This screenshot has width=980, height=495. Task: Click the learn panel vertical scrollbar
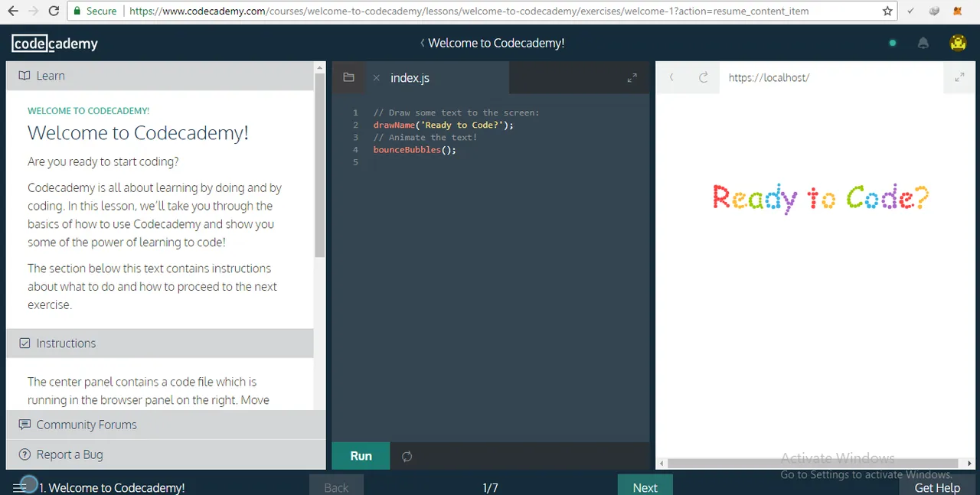coord(320,164)
